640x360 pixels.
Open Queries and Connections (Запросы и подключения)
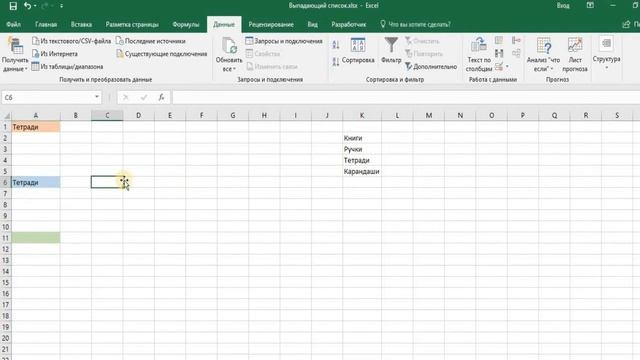coord(284,41)
